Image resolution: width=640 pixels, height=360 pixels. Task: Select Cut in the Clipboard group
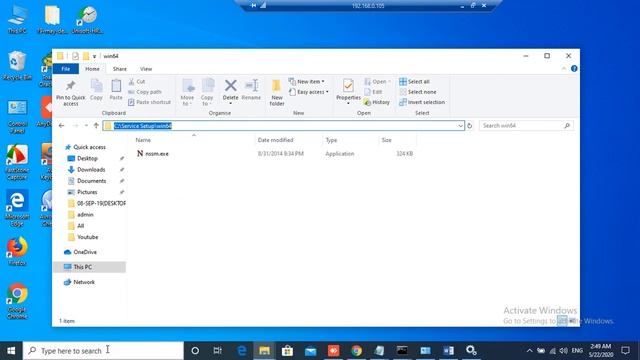pyautogui.click(x=137, y=82)
